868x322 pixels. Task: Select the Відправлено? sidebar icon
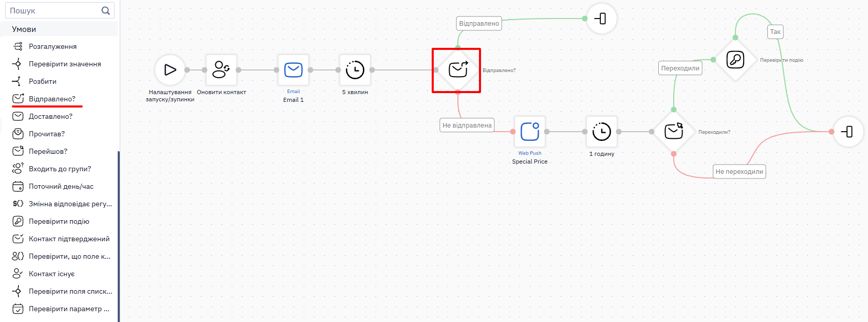[18, 99]
